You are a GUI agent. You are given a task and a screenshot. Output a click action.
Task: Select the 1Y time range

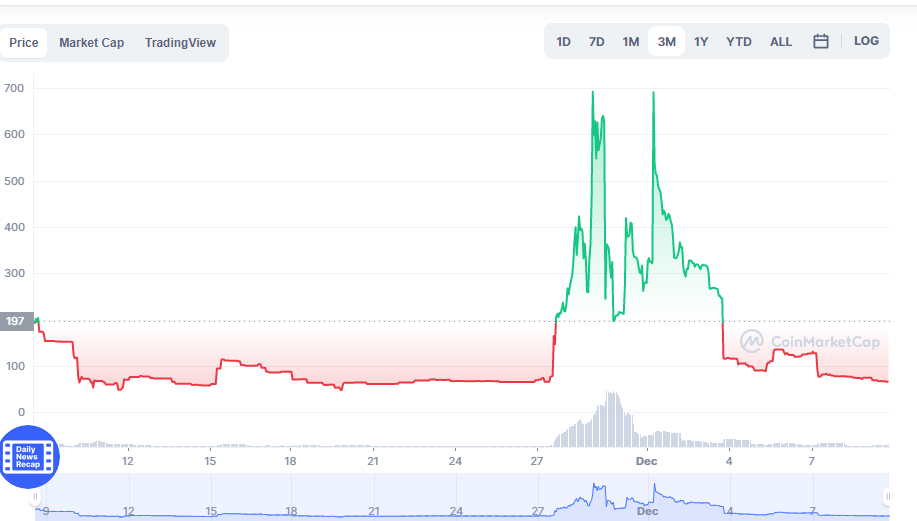(701, 42)
